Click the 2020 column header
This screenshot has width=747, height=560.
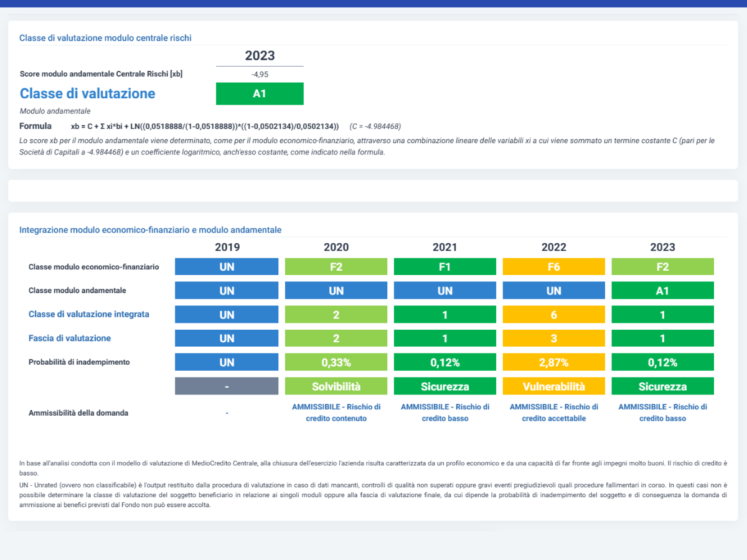tap(336, 247)
